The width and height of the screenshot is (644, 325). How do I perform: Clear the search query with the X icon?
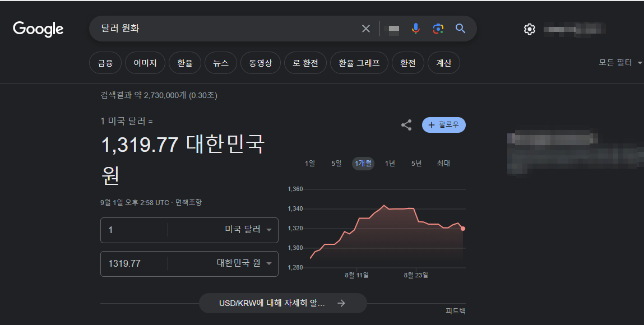pyautogui.click(x=366, y=28)
